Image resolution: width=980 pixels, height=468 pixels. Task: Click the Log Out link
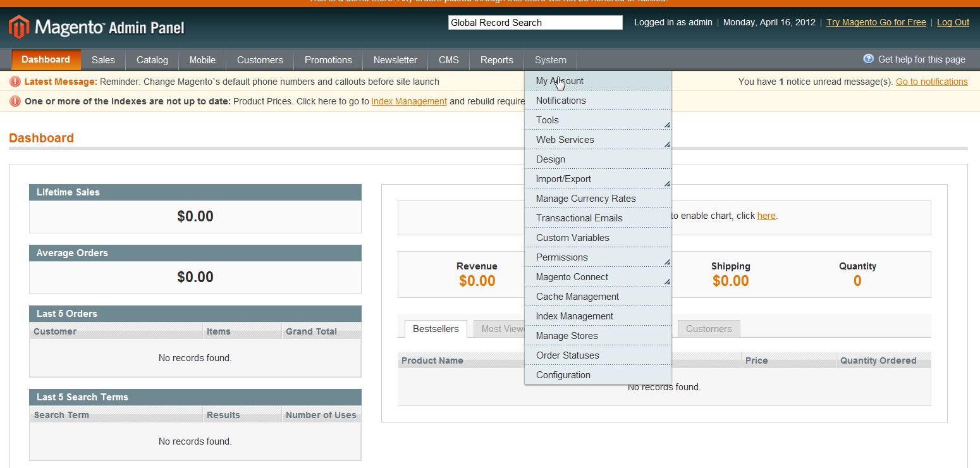(x=952, y=22)
